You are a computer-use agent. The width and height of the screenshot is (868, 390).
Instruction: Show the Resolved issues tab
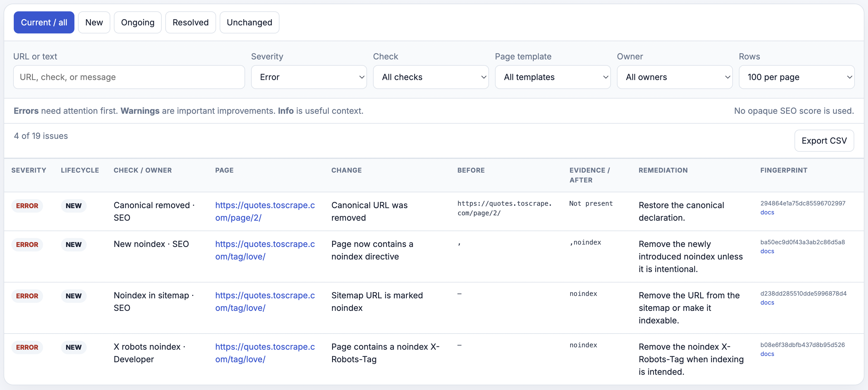point(190,22)
